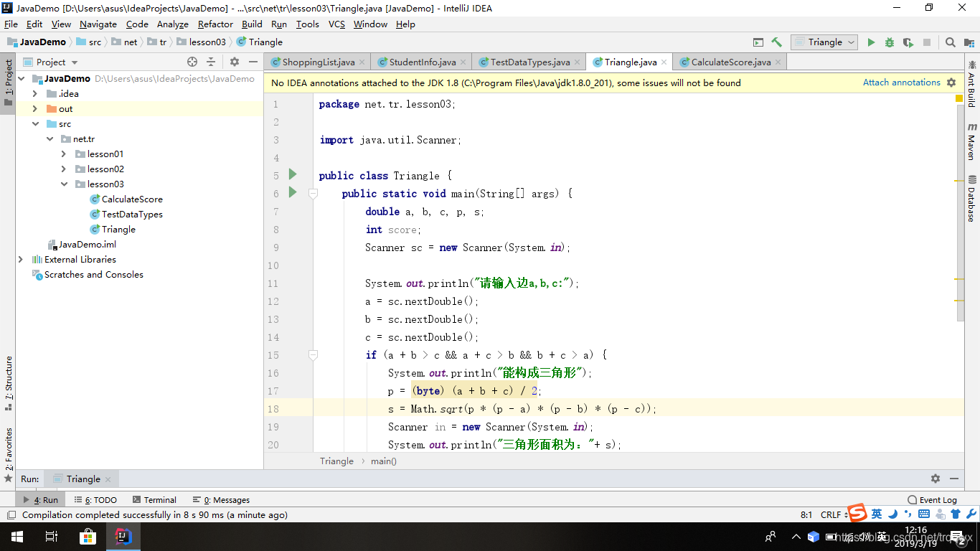Run with coverage icon in toolbar
The image size is (980, 551).
pyautogui.click(x=908, y=42)
